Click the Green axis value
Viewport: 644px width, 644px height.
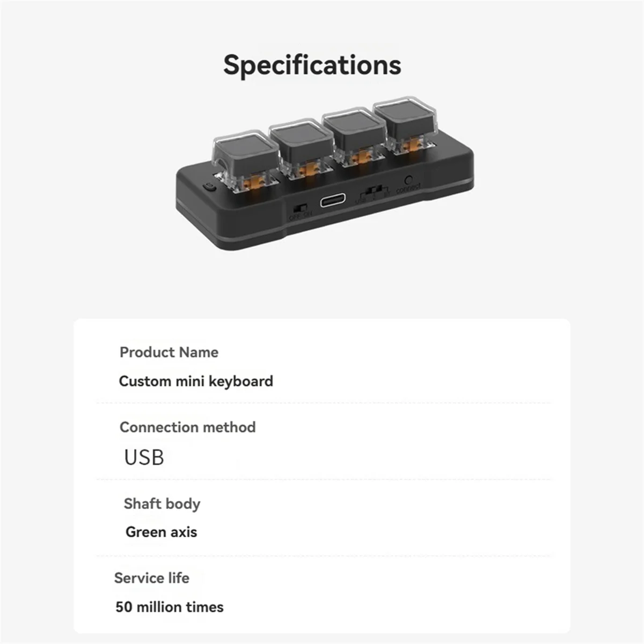(x=161, y=532)
